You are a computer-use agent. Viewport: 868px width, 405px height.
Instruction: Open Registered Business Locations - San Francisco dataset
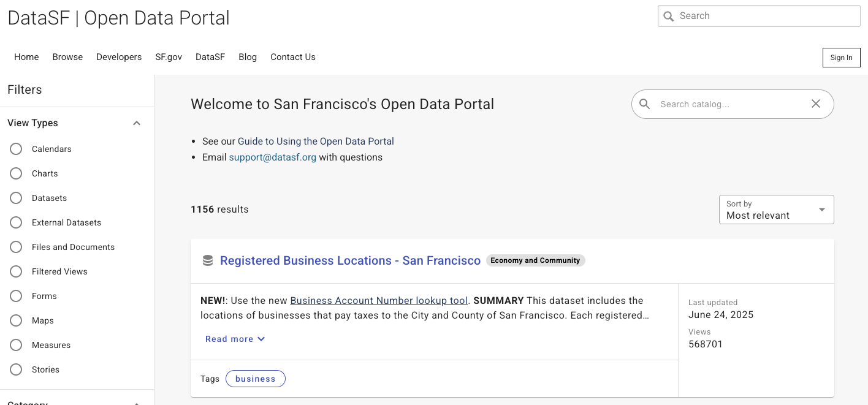click(350, 261)
